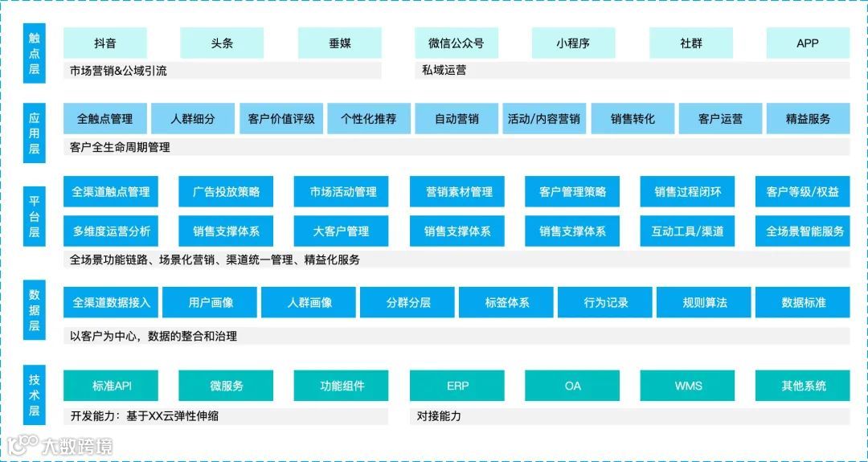Click the 抖音 box in touchpoint layer
Viewport: 868px width, 462px height.
click(105, 43)
